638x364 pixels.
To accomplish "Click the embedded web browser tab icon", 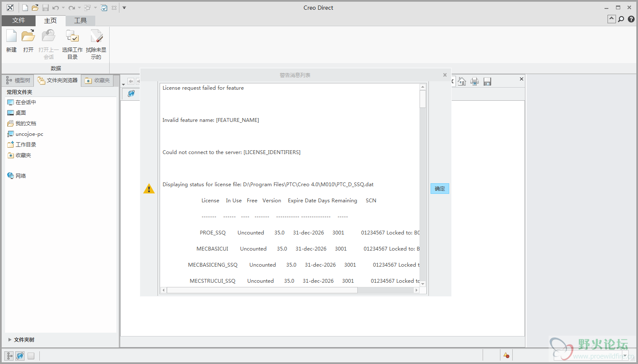I will point(131,94).
